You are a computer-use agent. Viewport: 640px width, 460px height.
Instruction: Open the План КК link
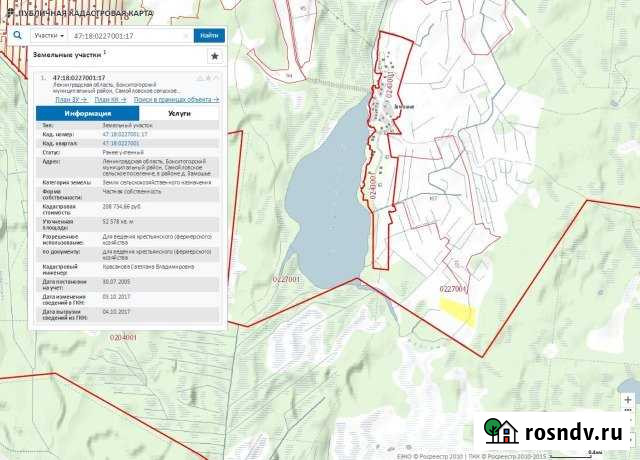pyautogui.click(x=109, y=101)
